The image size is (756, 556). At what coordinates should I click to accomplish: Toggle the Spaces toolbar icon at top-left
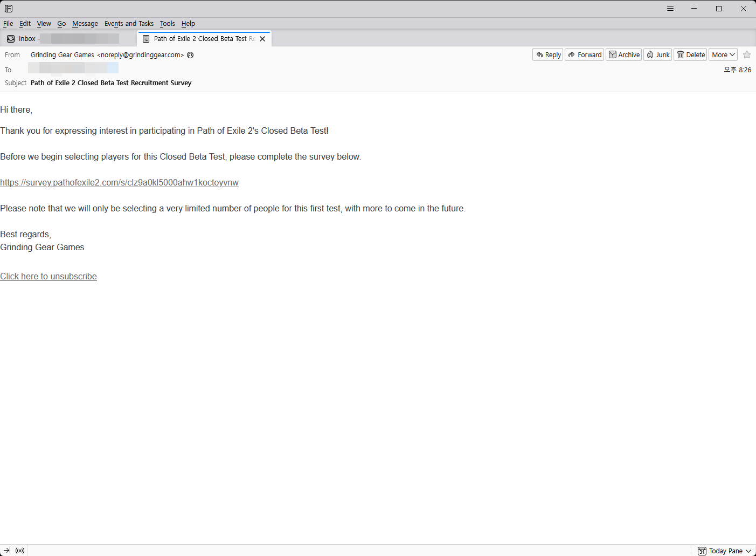click(x=9, y=9)
